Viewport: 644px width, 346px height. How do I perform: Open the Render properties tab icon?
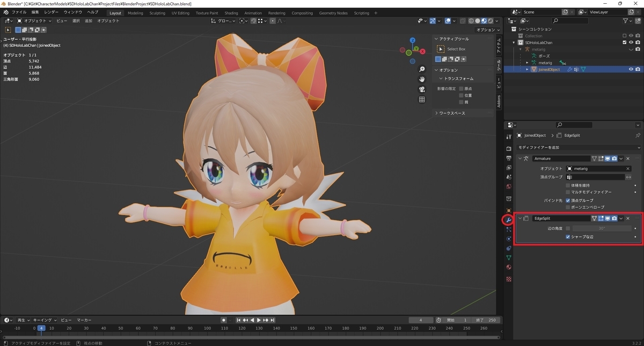pyautogui.click(x=509, y=148)
